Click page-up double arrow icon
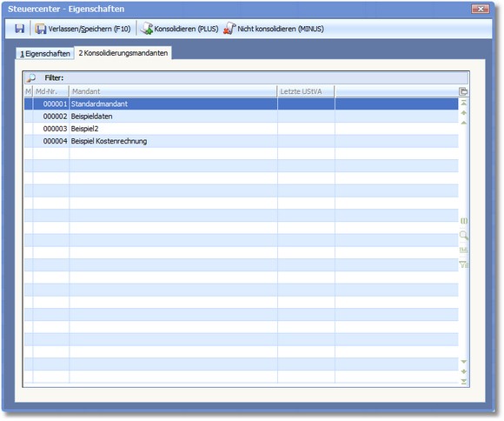 463,113
